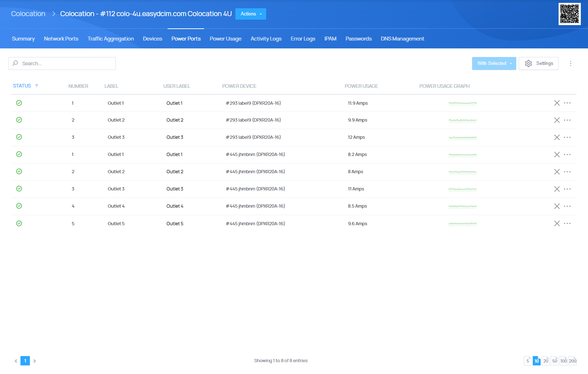Image resolution: width=588 pixels, height=374 pixels.
Task: Remove the Outlet 4 row with X
Action: click(557, 206)
